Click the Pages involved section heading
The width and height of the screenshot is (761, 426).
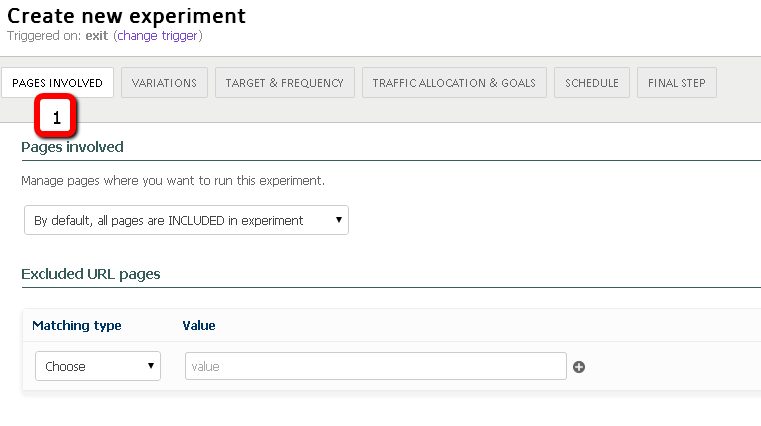pyautogui.click(x=72, y=147)
